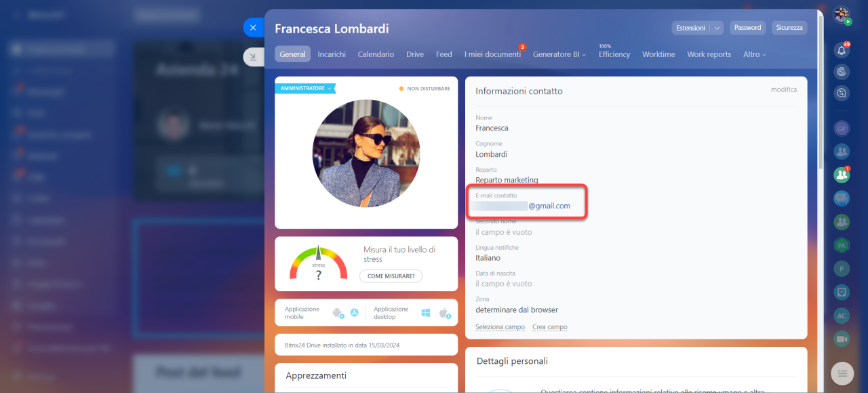Download the Windows desktop application
This screenshot has width=868, height=393.
pyautogui.click(x=426, y=313)
